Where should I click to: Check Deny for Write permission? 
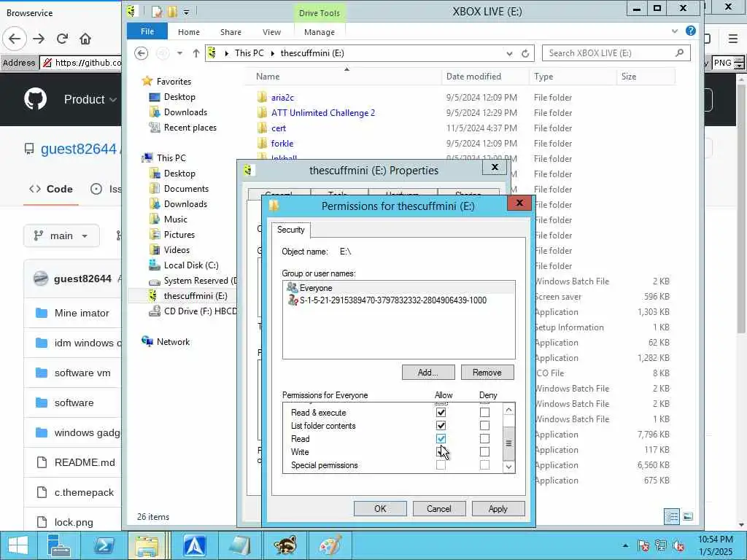tap(484, 451)
